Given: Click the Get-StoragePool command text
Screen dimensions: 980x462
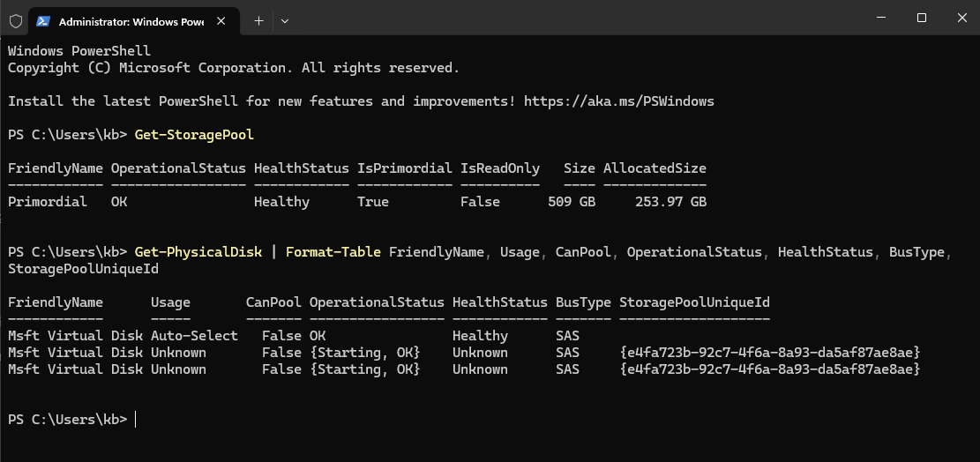Looking at the screenshot, I should tap(194, 135).
